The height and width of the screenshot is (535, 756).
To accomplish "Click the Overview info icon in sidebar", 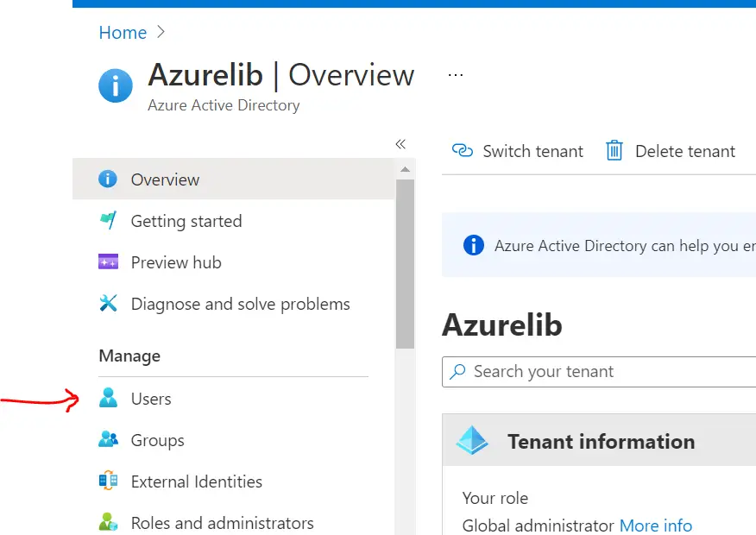I will [108, 179].
